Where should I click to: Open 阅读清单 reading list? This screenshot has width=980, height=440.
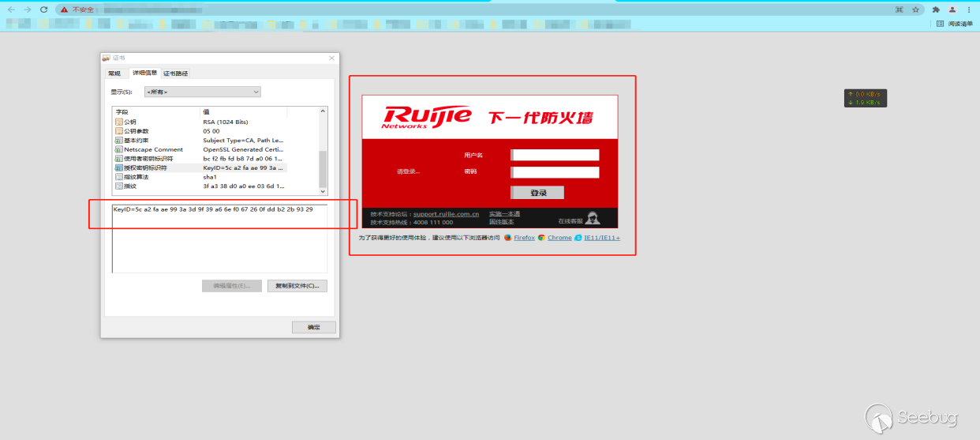click(x=955, y=24)
